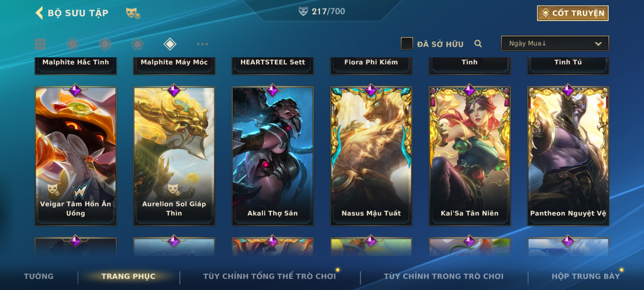Image resolution: width=644 pixels, height=290 pixels.
Task: Open the Hộp Trưng Bày tab
Action: [x=586, y=276]
